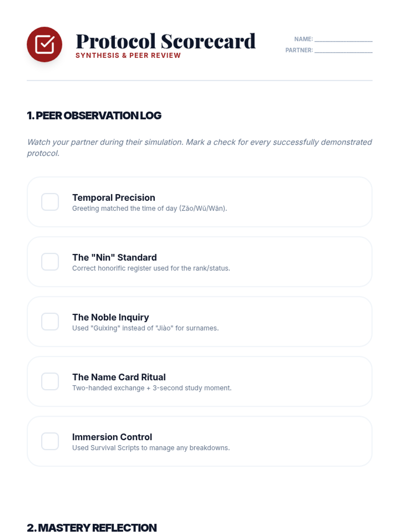This screenshot has height=532, width=399.
Task: Toggle the Immersion Control checkbox
Action: (50, 441)
